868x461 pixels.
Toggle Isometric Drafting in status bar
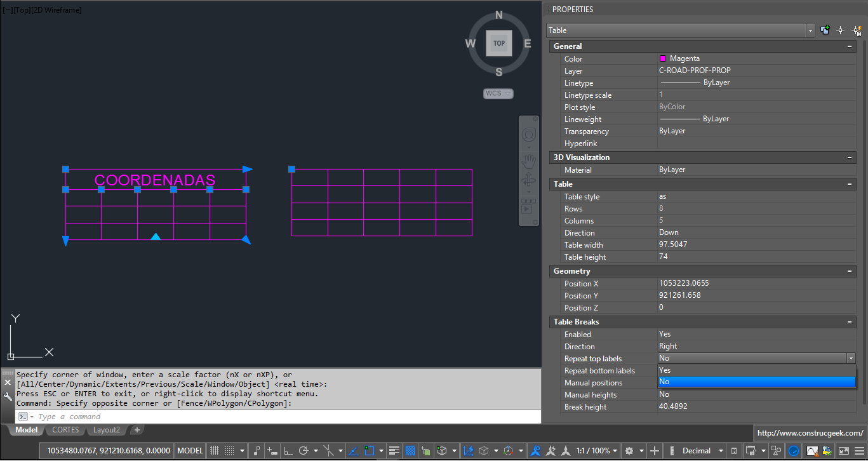328,451
